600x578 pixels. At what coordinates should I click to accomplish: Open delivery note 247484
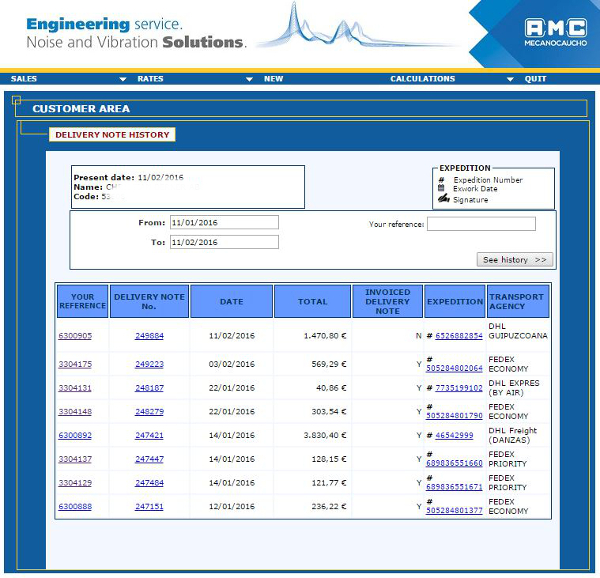(149, 483)
